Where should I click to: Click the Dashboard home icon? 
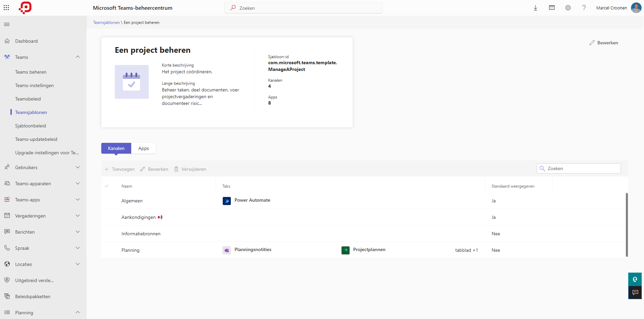[x=7, y=41]
